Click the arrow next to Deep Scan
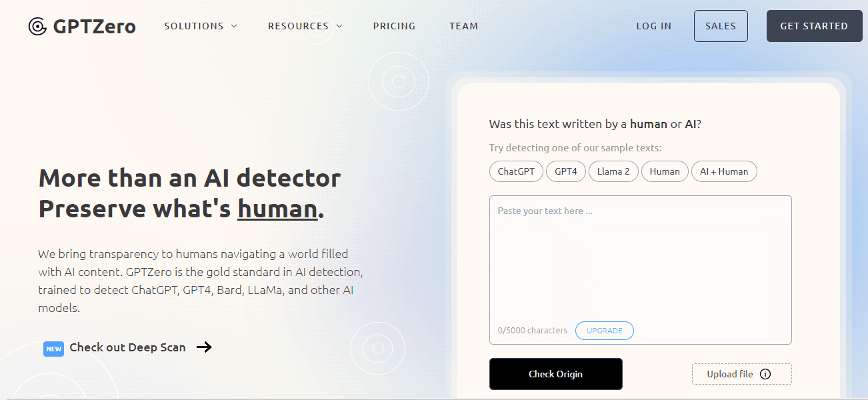This screenshot has width=868, height=400. pyautogui.click(x=204, y=347)
